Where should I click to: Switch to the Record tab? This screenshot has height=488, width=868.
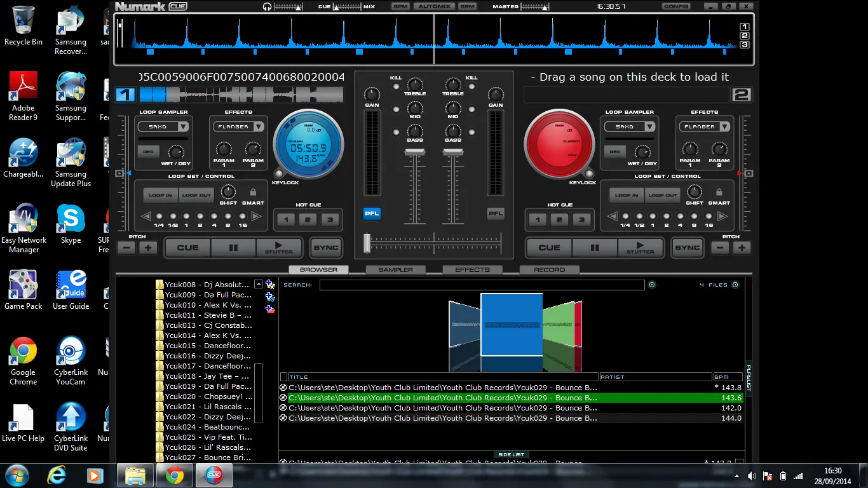point(549,269)
